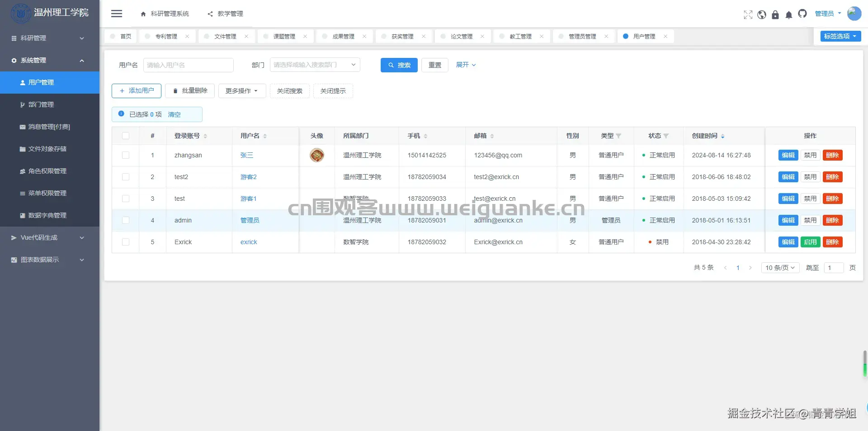Close the 管理员管理 tab
This screenshot has height=431, width=868.
pyautogui.click(x=606, y=36)
